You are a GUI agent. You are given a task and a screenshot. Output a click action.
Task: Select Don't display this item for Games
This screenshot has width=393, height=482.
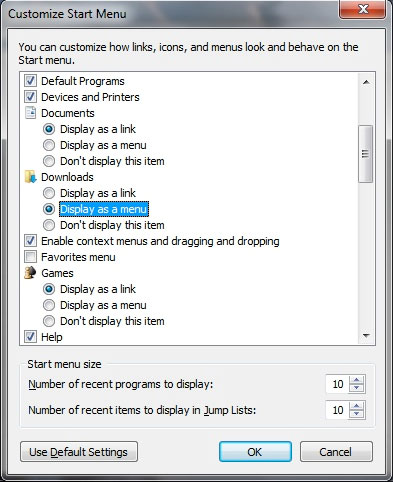pos(49,321)
